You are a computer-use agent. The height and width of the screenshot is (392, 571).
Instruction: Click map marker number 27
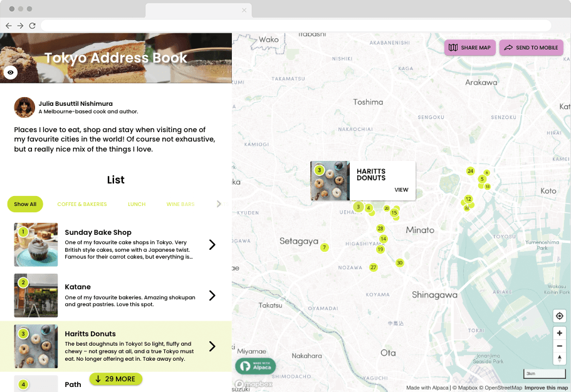374,267
